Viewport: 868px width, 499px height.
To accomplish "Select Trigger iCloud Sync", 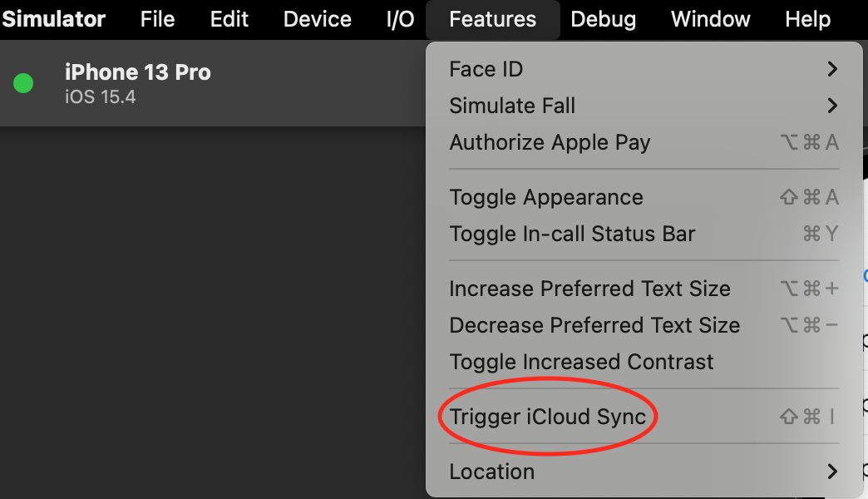I will (x=548, y=417).
